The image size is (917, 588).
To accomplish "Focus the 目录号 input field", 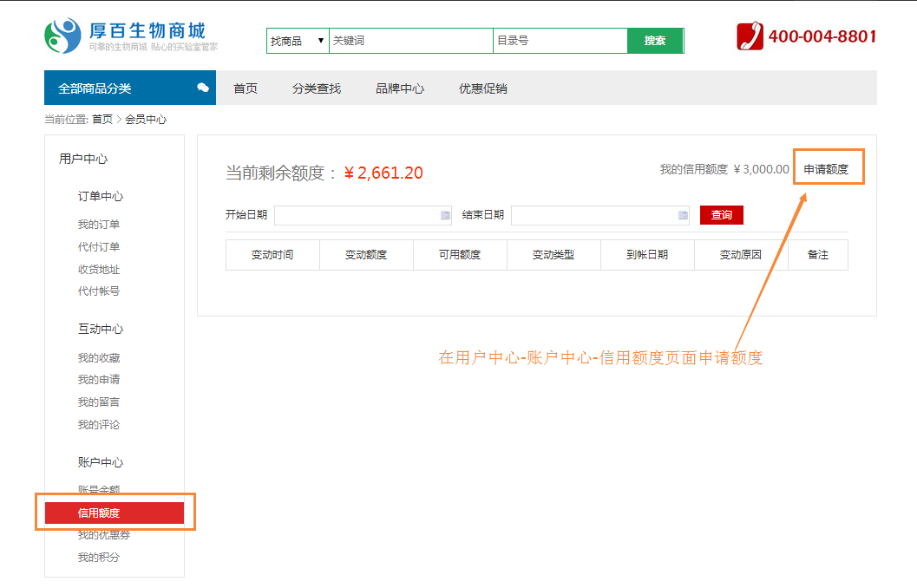I will click(x=560, y=41).
